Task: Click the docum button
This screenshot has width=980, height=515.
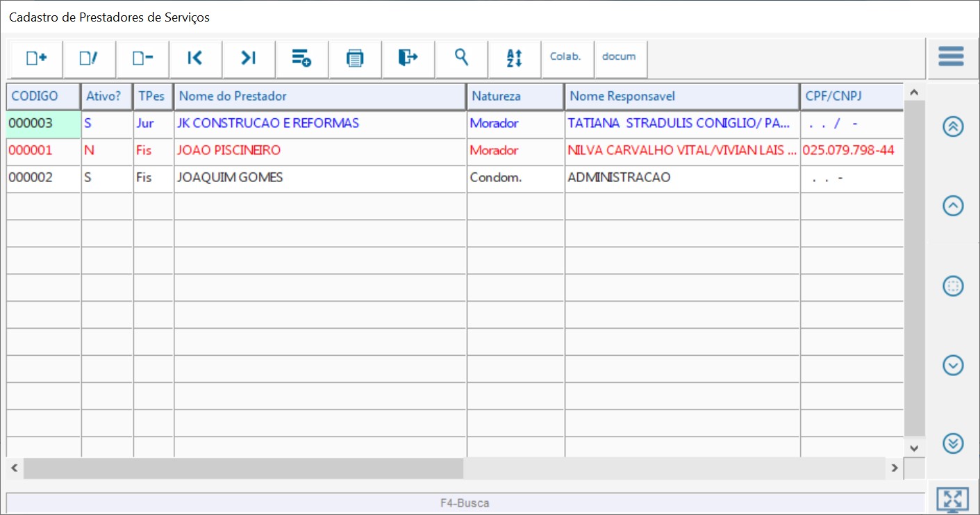Action: pos(619,57)
